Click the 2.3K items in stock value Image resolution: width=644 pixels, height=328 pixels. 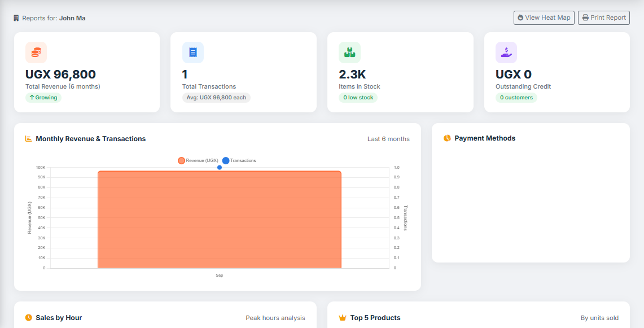pyautogui.click(x=352, y=75)
